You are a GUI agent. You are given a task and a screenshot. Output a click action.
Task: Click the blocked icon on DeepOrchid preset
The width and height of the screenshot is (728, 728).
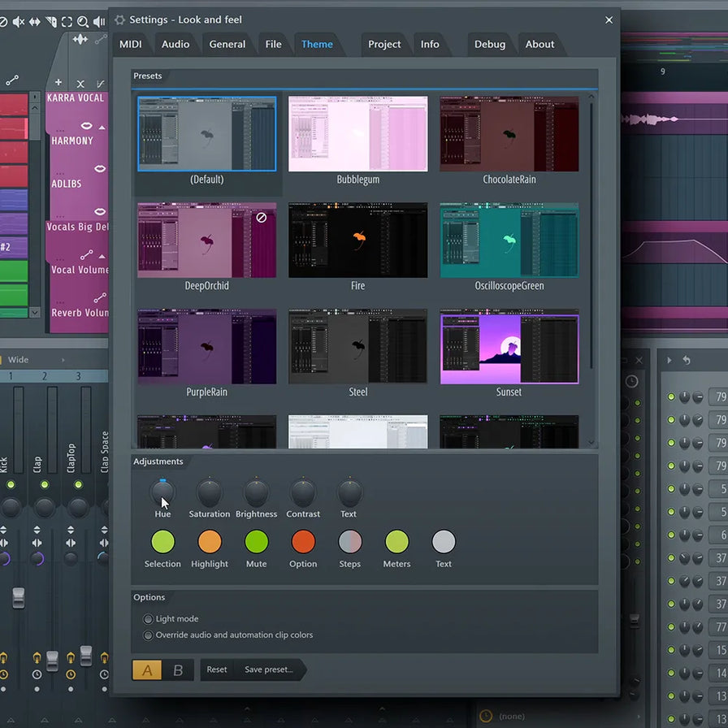point(262,217)
